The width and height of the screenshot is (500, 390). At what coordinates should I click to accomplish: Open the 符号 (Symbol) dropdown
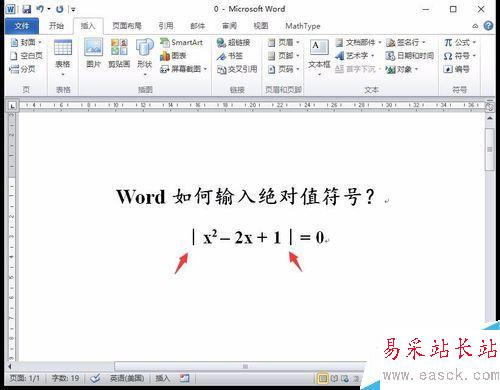(x=460, y=56)
